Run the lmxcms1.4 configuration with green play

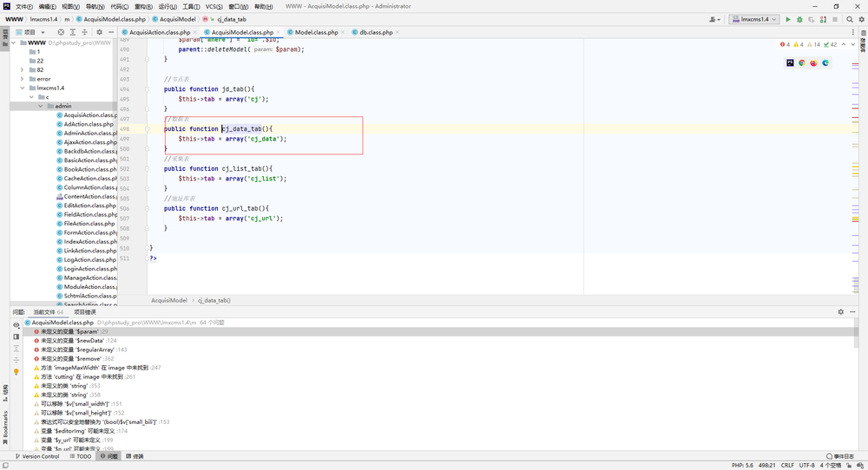click(x=788, y=19)
